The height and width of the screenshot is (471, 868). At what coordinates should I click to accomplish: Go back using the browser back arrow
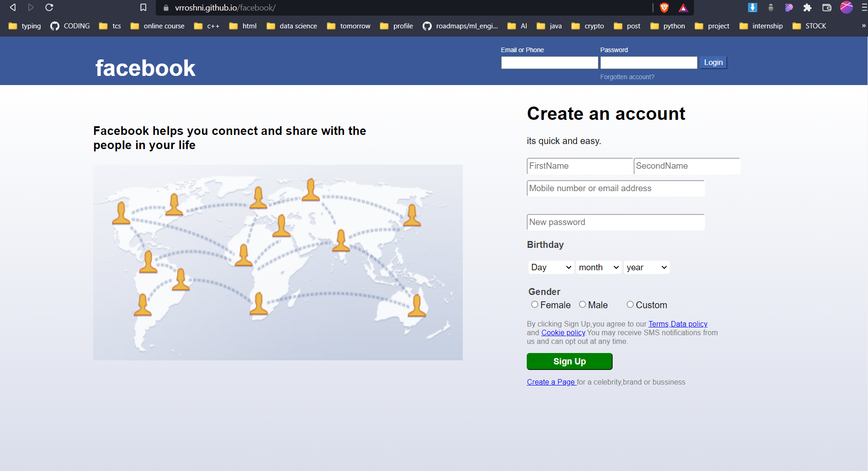(13, 7)
